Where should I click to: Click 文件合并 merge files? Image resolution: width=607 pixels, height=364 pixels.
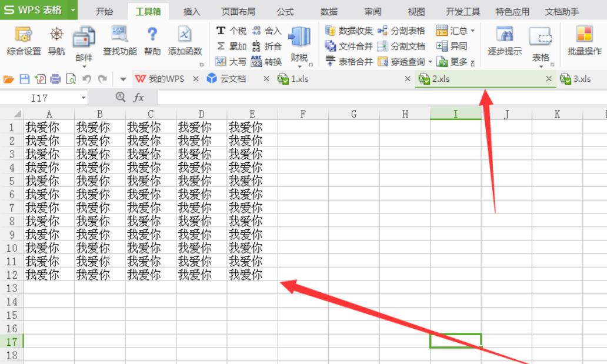click(x=349, y=46)
